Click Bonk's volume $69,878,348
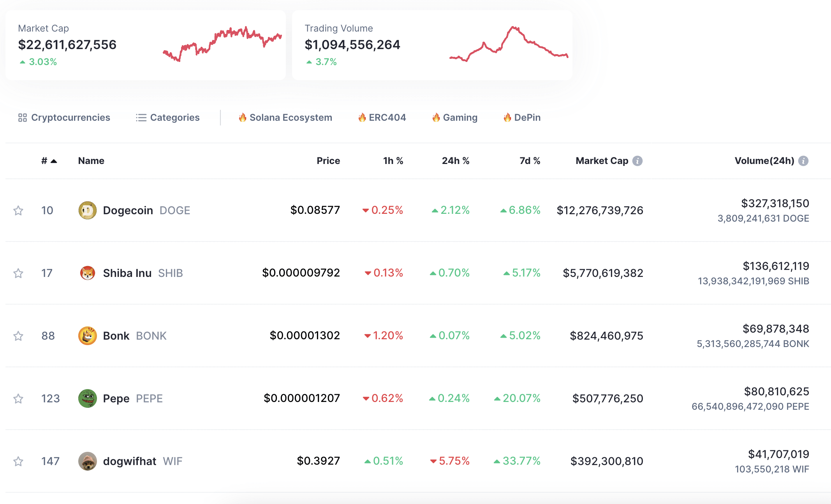Screen dimensions: 831x504 [x=776, y=329]
